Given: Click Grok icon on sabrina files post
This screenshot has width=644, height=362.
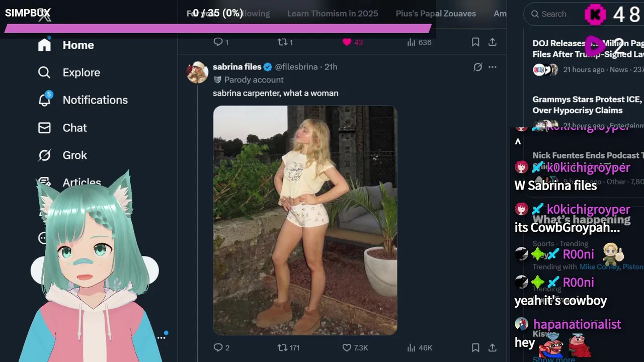Looking at the screenshot, I should point(477,67).
